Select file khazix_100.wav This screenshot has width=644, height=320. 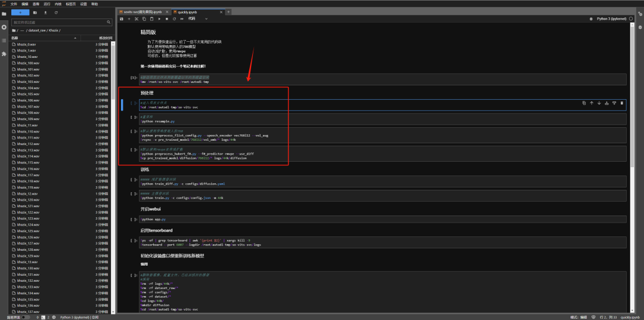[60, 63]
